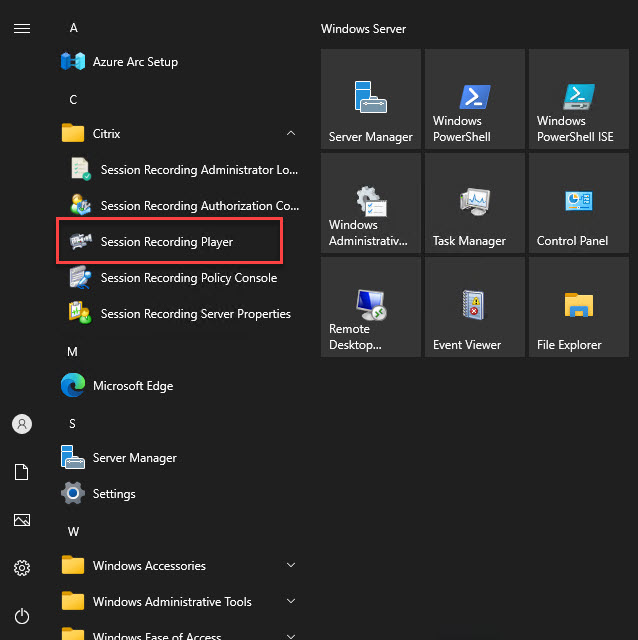The image size is (638, 640).
Task: Open the Task Manager tile
Action: [x=475, y=203]
